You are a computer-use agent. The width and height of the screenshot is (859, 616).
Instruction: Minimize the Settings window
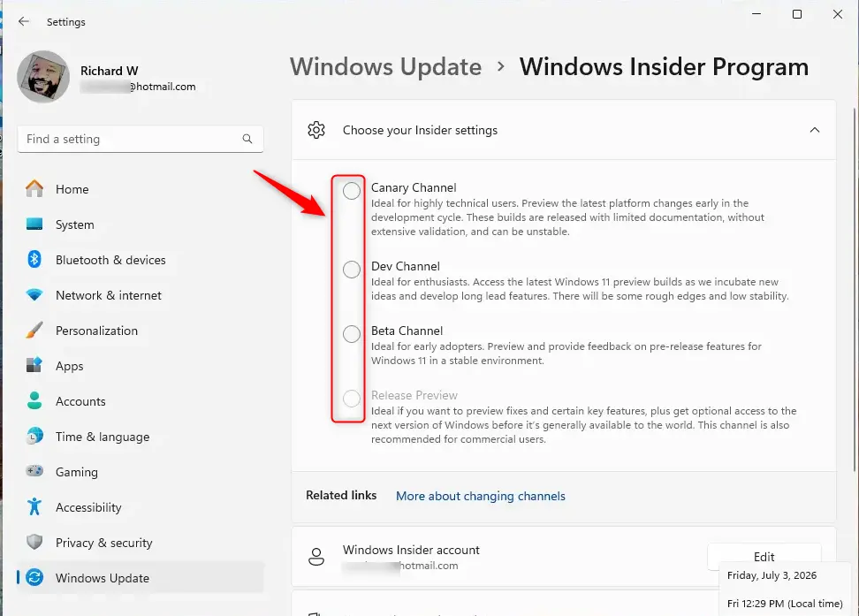click(756, 14)
